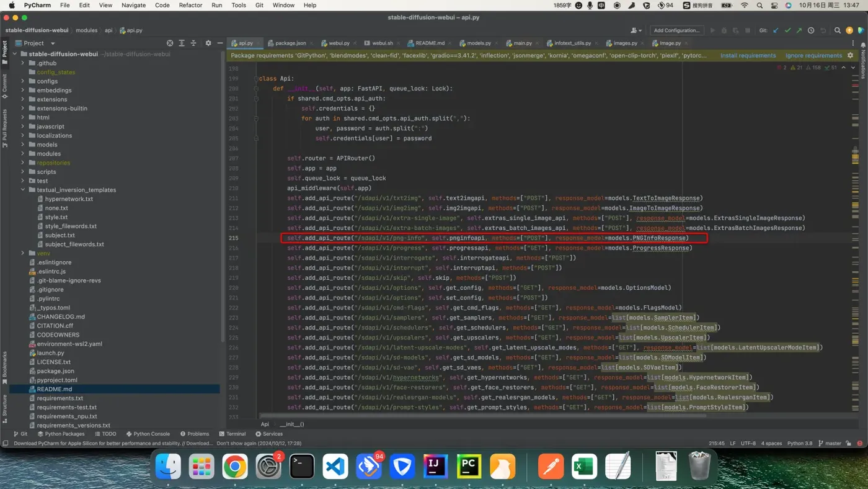Viewport: 868px width, 489px height.
Task: Open IntelliJ IDEA from the Dock
Action: 435,466
